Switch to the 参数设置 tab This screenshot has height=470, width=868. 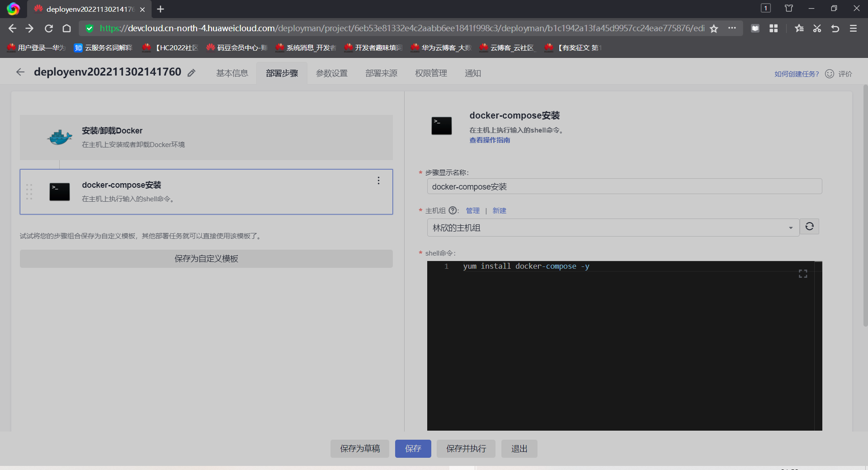click(332, 73)
